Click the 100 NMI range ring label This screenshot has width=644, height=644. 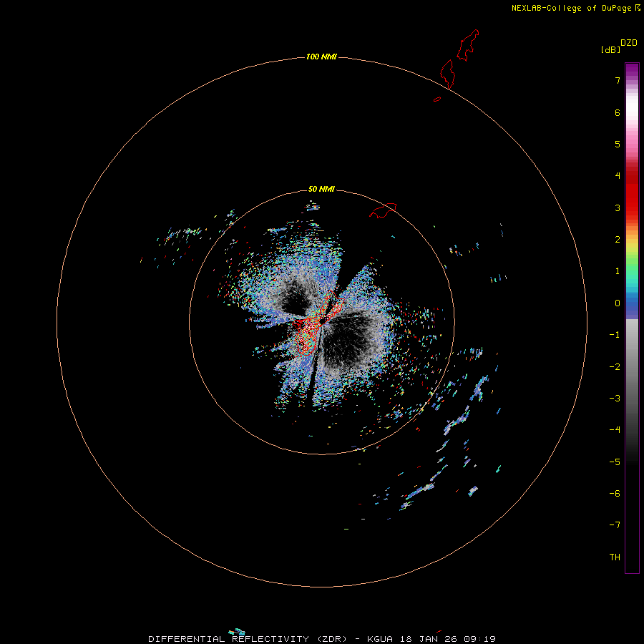pos(321,57)
